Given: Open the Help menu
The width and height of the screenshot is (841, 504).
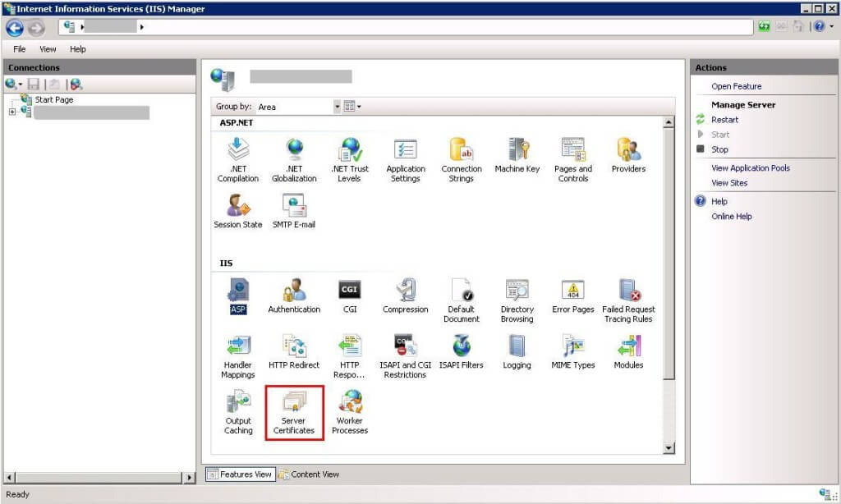Looking at the screenshot, I should pos(78,48).
